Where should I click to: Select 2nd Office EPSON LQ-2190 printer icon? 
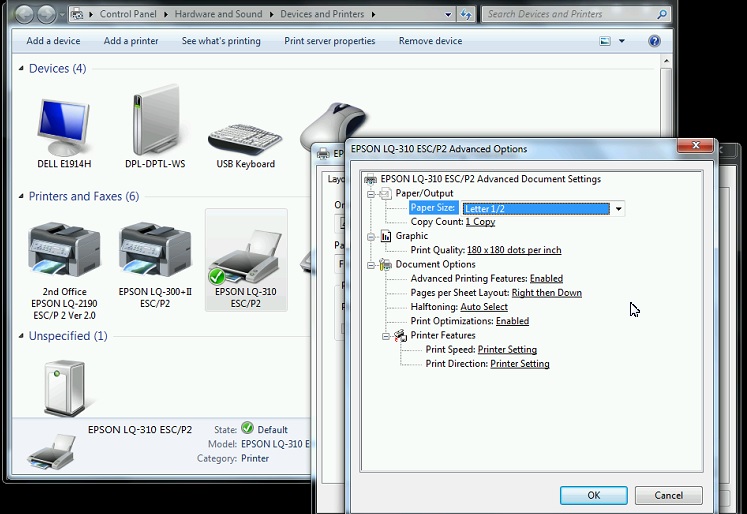coord(64,249)
